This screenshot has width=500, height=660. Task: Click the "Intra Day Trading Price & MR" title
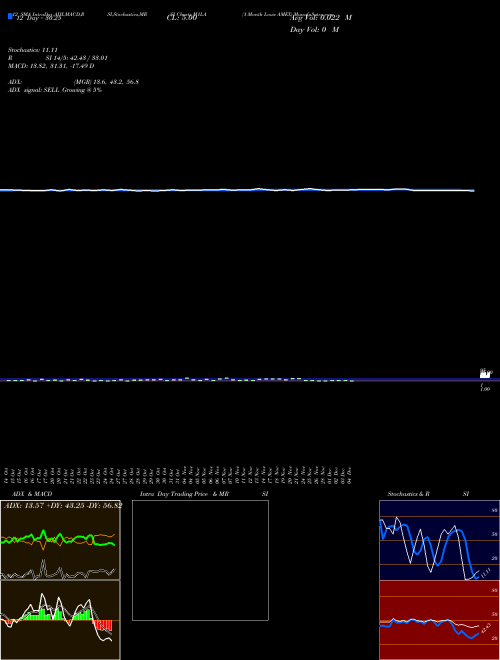coord(185,494)
